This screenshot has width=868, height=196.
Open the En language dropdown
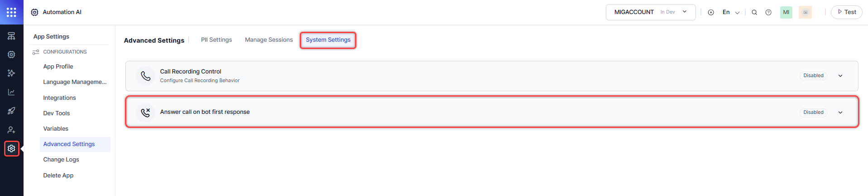730,12
